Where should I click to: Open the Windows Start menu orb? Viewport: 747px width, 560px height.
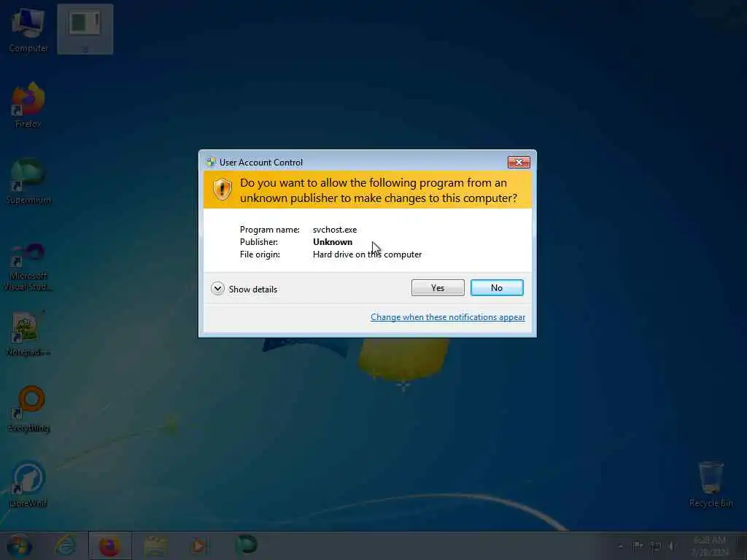point(20,546)
